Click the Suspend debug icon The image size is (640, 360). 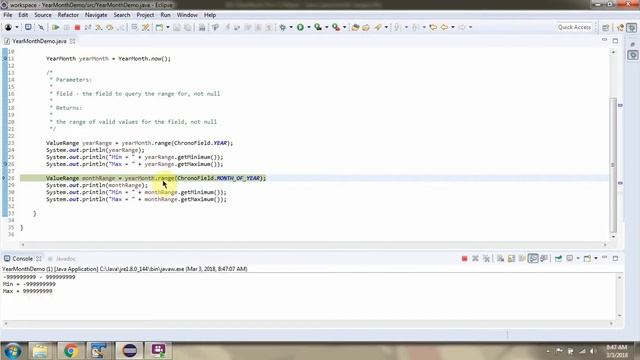66,27
